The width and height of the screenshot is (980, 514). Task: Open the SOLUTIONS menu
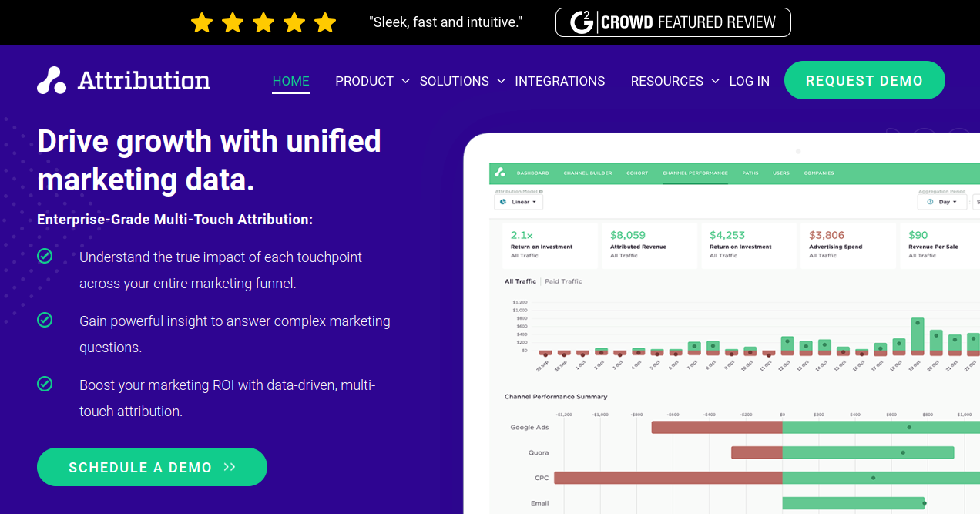coord(454,81)
